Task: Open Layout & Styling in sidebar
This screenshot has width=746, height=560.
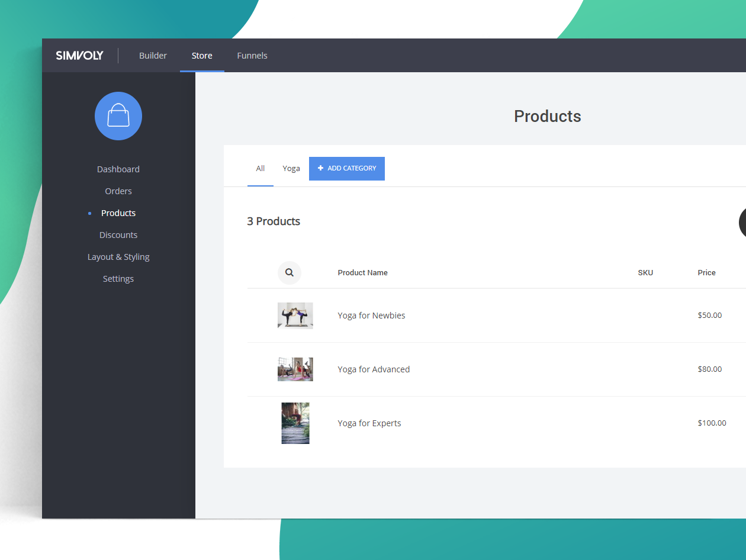Action: (x=118, y=257)
